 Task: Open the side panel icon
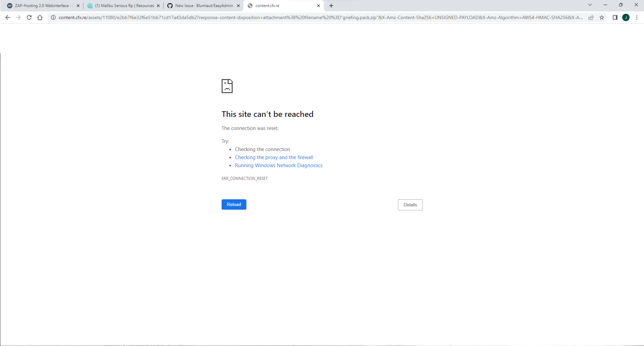point(615,17)
